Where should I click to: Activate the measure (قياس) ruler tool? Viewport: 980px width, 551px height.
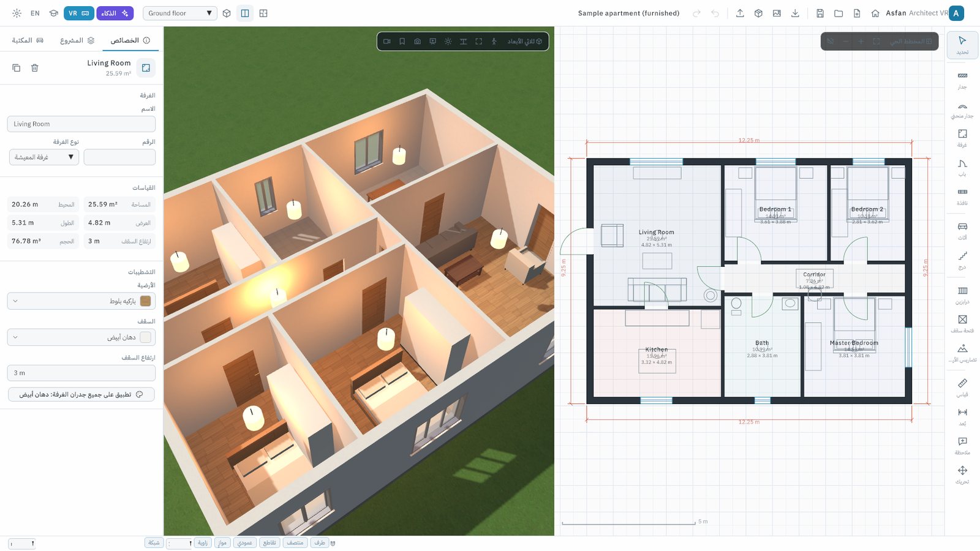click(962, 388)
